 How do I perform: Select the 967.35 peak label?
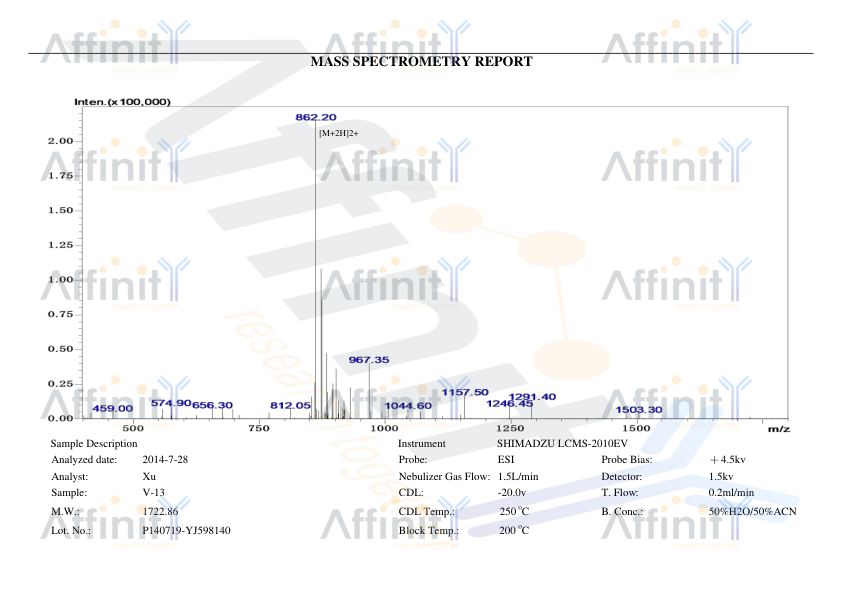(x=369, y=360)
